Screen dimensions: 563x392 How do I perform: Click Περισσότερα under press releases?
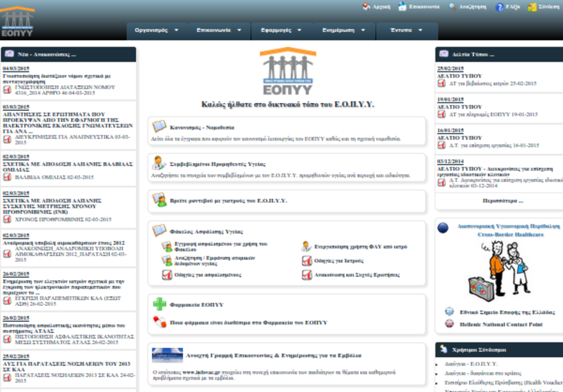[x=502, y=200]
